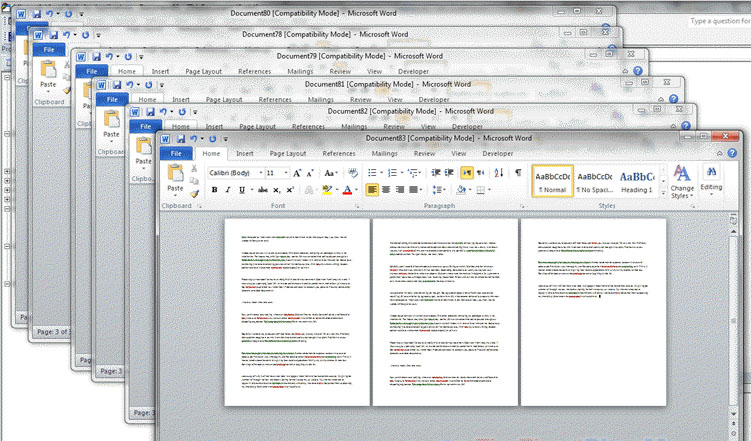Click the Increase Indent icon
The image size is (752, 441).
pyautogui.click(x=449, y=173)
